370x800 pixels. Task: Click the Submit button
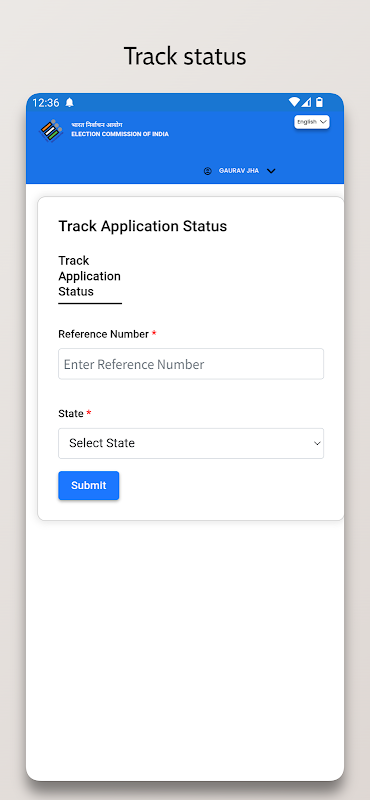(89, 485)
